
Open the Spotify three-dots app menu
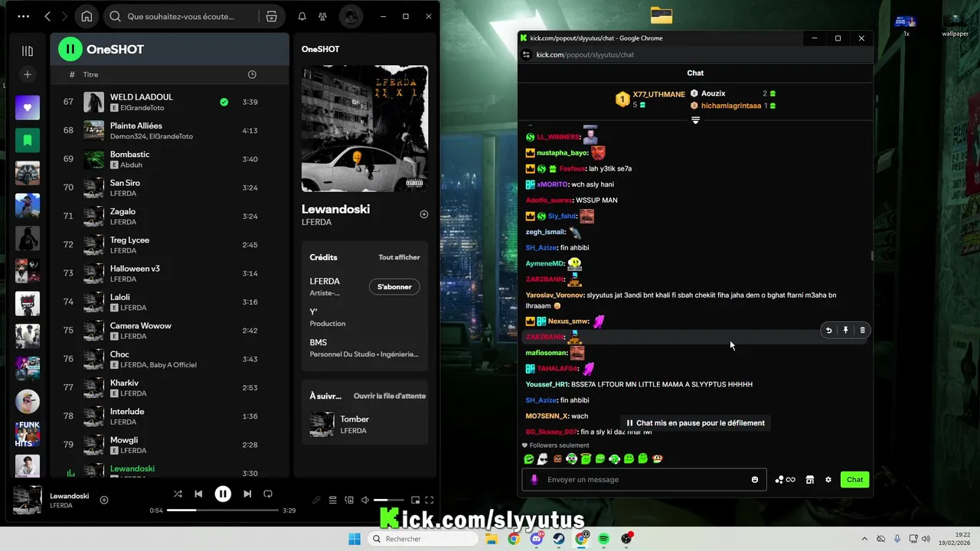click(x=23, y=16)
